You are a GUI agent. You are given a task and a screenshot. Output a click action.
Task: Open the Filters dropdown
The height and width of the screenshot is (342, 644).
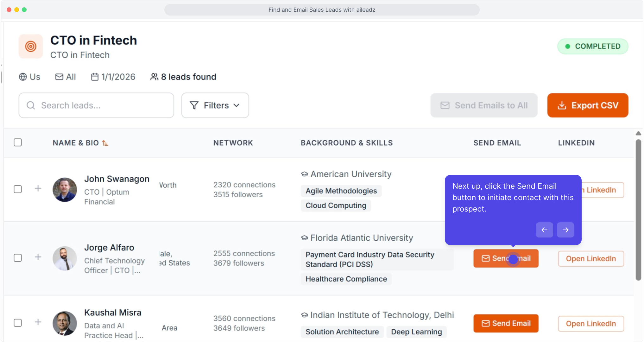[x=215, y=105]
